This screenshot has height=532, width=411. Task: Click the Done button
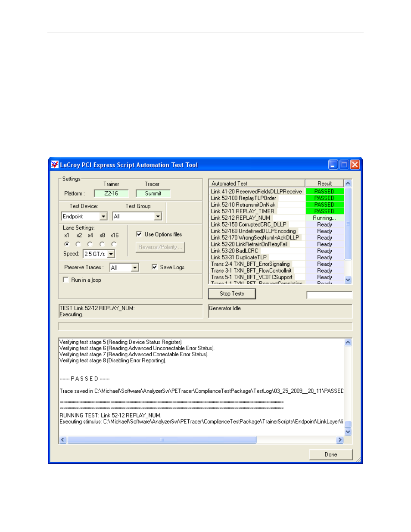point(330,454)
